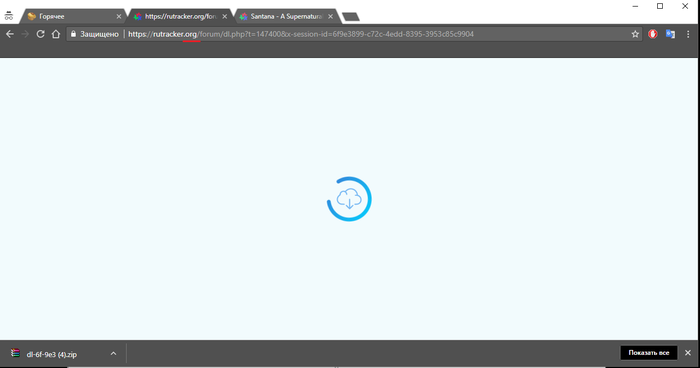Bookmark this page with the star icon
700x368 pixels.
(635, 34)
